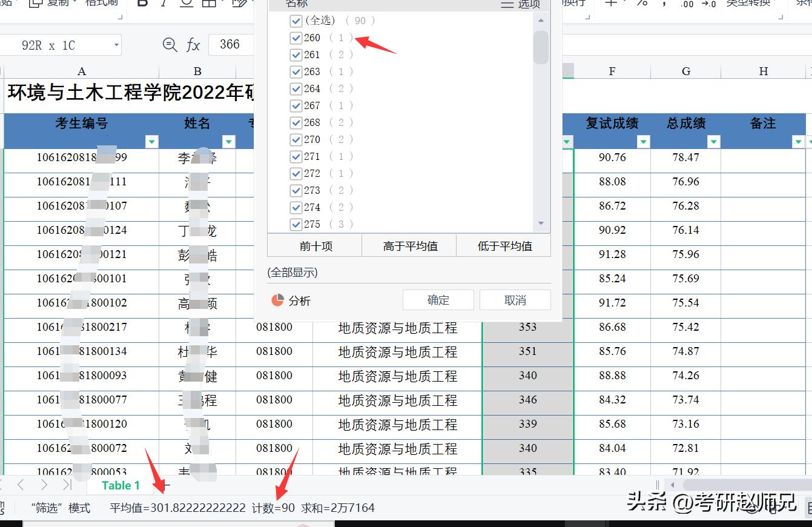Click the fx insert function icon
This screenshot has width=812, height=527.
pos(193,44)
